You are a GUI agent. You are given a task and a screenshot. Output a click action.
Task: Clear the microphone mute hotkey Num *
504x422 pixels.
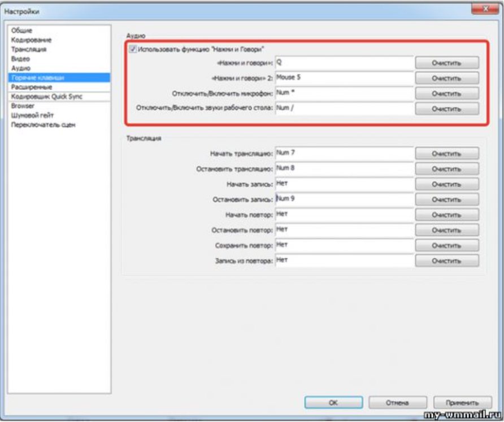(x=447, y=94)
